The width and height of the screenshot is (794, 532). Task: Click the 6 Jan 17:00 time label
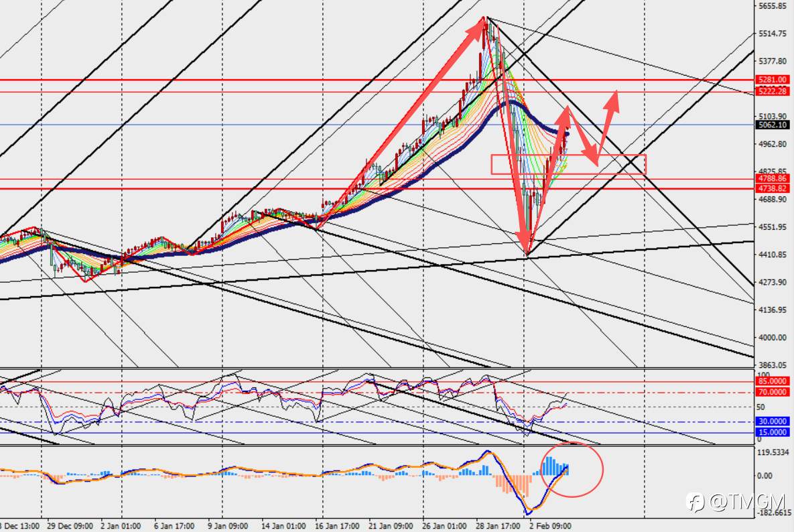click(175, 527)
